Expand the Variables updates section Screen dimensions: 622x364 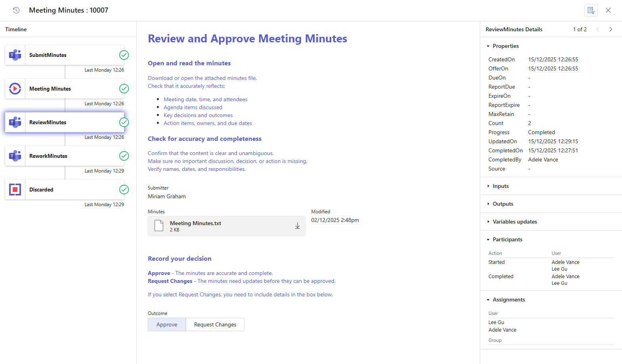(514, 222)
